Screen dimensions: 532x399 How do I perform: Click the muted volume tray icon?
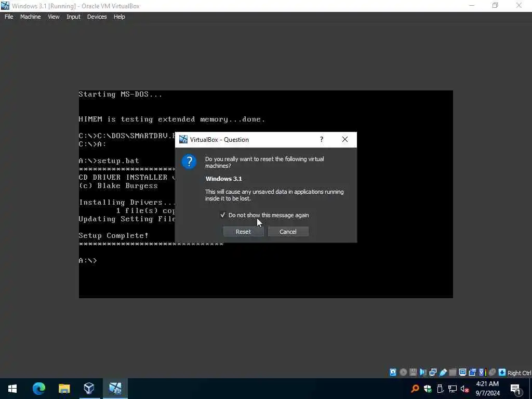[x=465, y=389]
